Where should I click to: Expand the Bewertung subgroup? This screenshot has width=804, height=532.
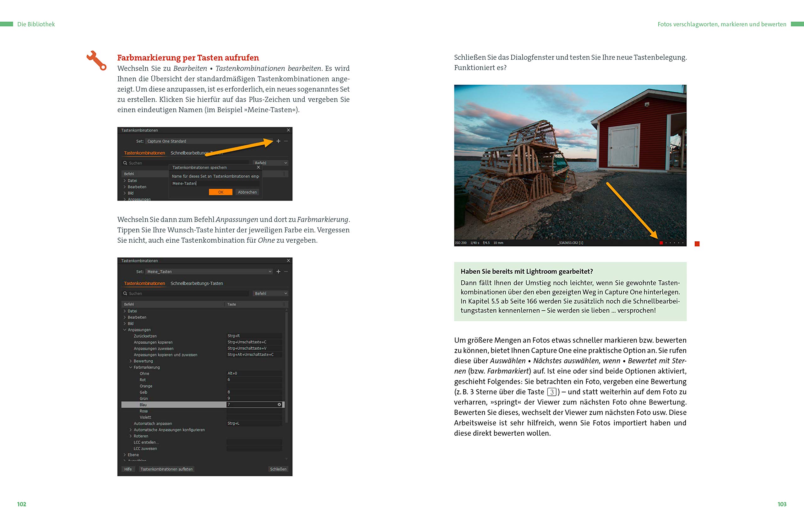point(130,361)
